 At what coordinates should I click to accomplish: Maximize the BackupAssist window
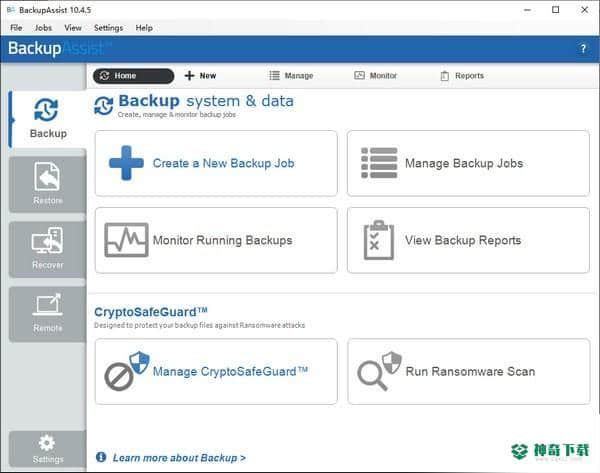pyautogui.click(x=556, y=10)
